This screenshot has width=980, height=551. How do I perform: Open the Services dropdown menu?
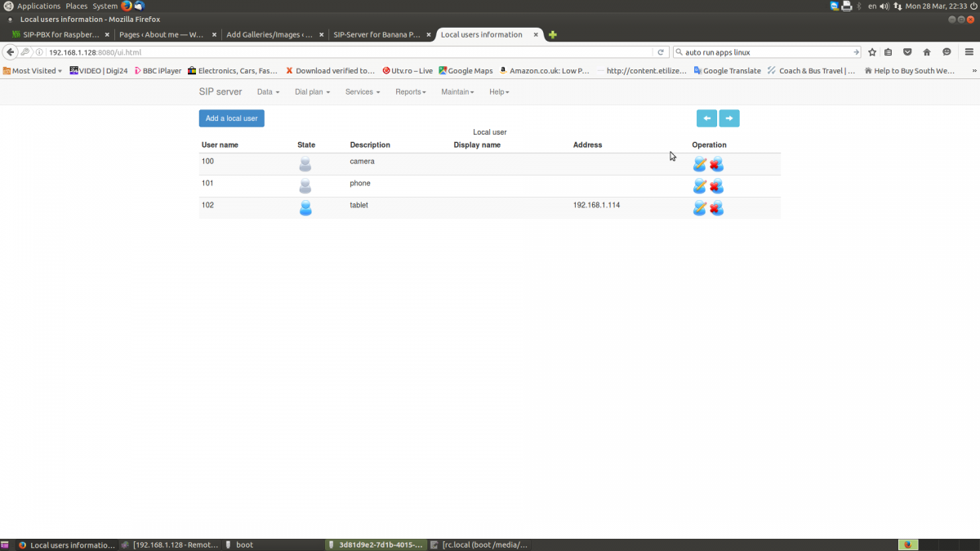(x=362, y=92)
